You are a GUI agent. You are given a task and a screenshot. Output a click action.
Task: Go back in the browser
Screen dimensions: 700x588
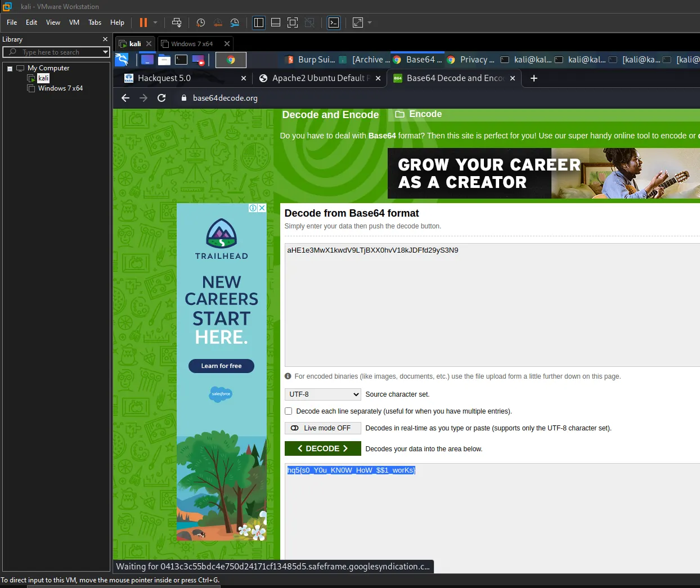(x=125, y=98)
